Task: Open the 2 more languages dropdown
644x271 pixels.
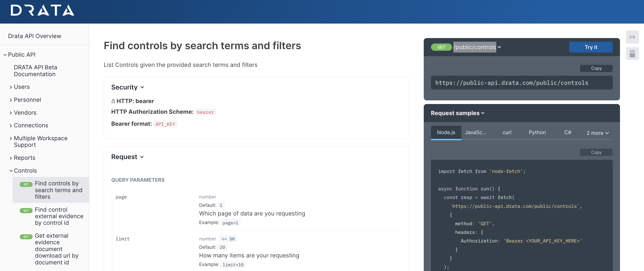Action: [x=597, y=133]
